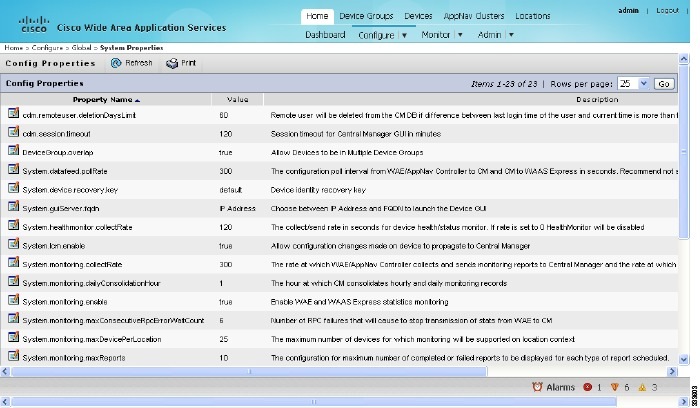700x408 pixels.
Task: Open the AppNav Clusters tab
Action: [x=474, y=16]
